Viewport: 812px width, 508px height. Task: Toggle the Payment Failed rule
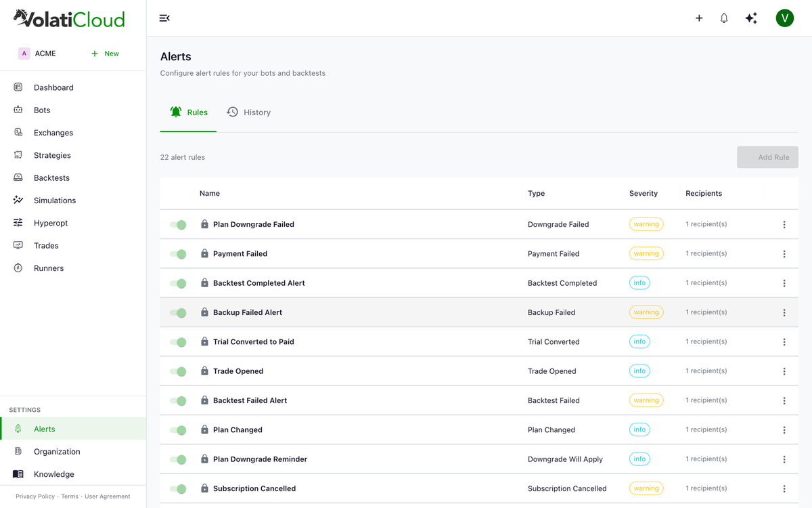click(178, 254)
